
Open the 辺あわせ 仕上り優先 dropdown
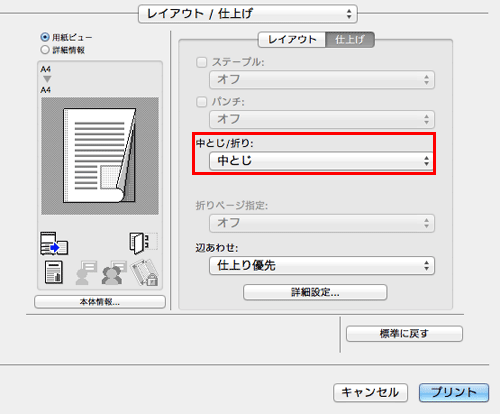322,266
